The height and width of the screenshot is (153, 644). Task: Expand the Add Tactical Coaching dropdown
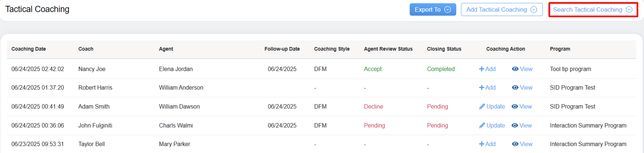[501, 9]
